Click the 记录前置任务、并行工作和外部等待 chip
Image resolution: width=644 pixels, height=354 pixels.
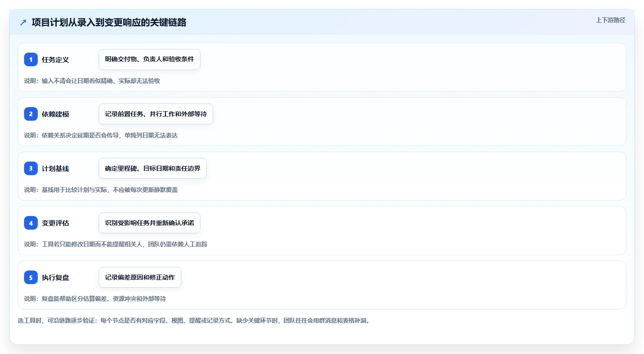[156, 114]
